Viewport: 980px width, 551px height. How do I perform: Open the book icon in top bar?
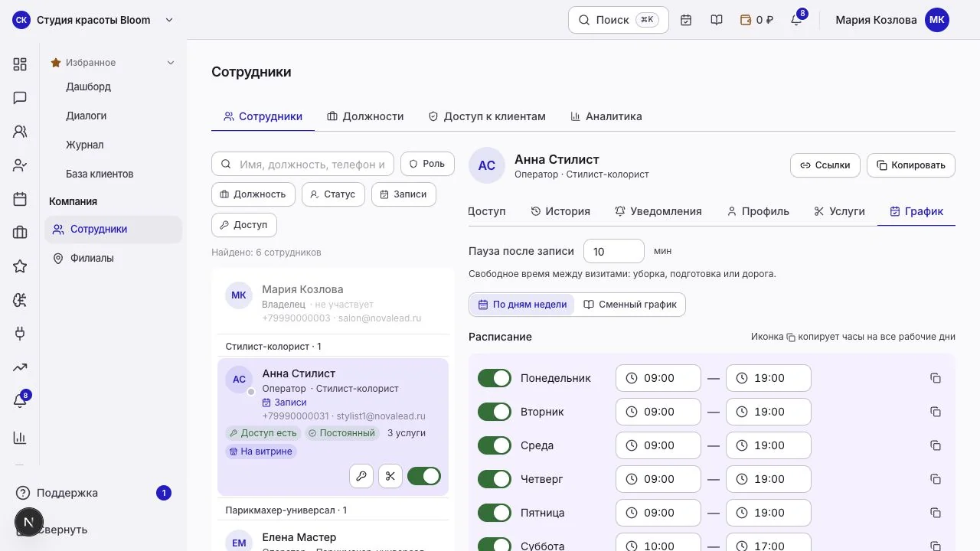[x=717, y=20]
